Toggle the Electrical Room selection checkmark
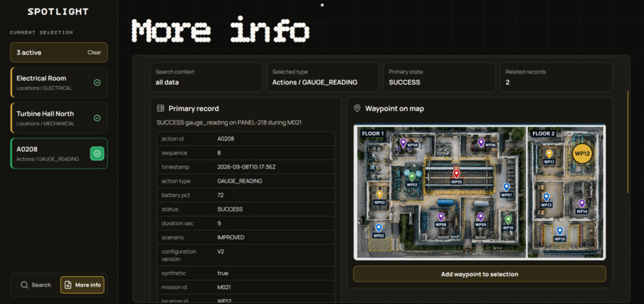644x304 pixels. tap(97, 82)
